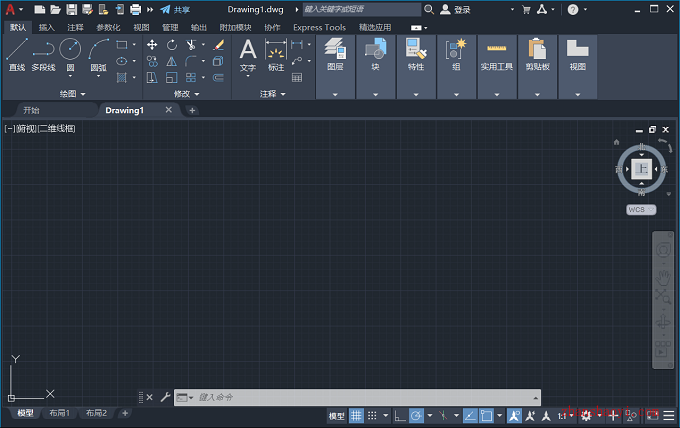Click the viewport label [-][俯视][二维线框]
Screen dimensions: 680x428
click(x=40, y=129)
